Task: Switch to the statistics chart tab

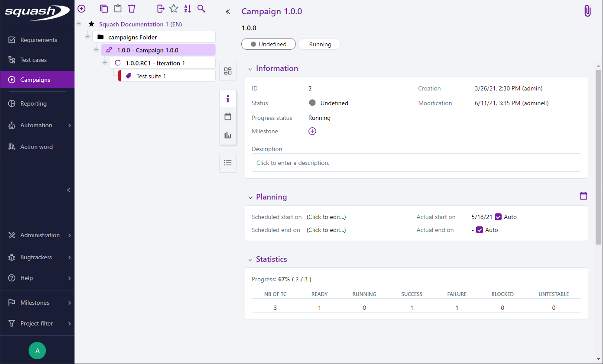Action: [x=228, y=135]
